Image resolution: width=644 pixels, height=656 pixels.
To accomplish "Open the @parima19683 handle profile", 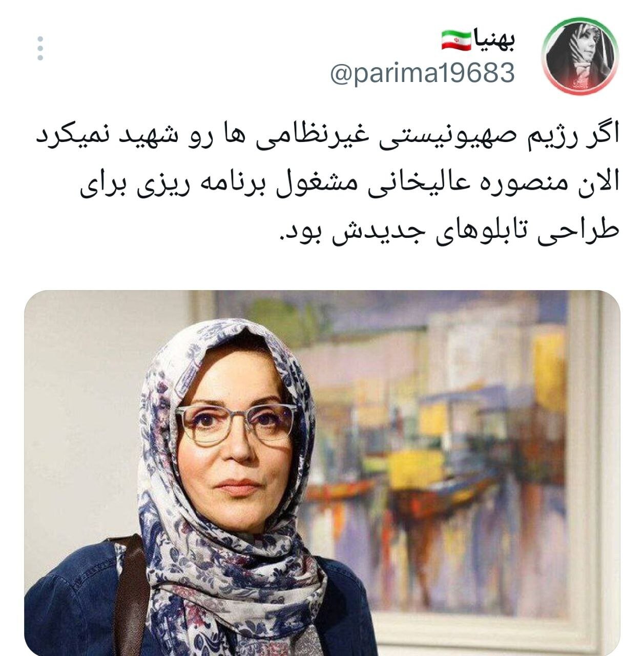I will pyautogui.click(x=423, y=73).
